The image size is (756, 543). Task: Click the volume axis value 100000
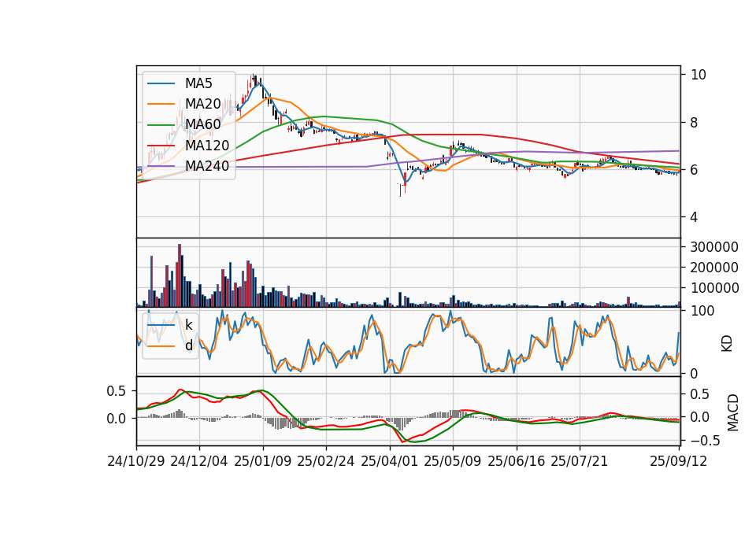(x=714, y=288)
